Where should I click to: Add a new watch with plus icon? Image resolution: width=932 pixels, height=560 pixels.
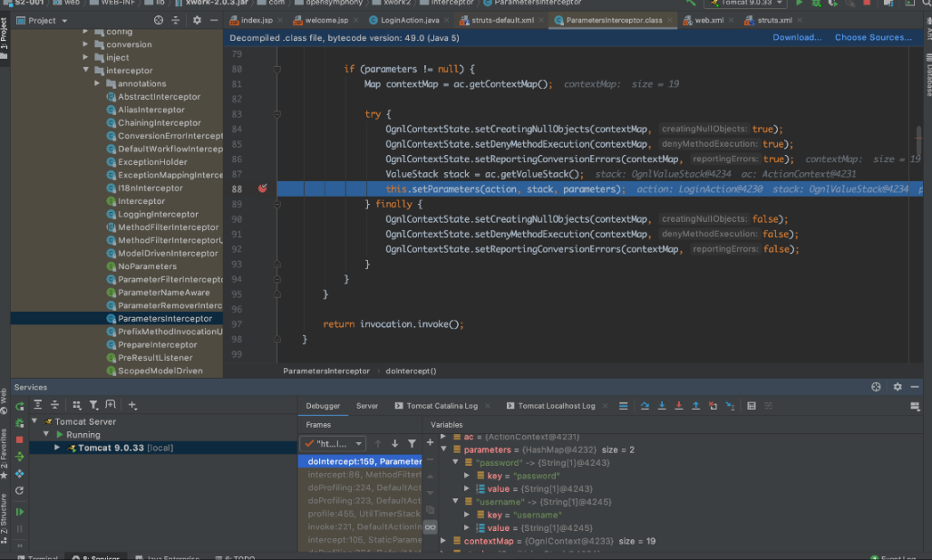coord(430,443)
